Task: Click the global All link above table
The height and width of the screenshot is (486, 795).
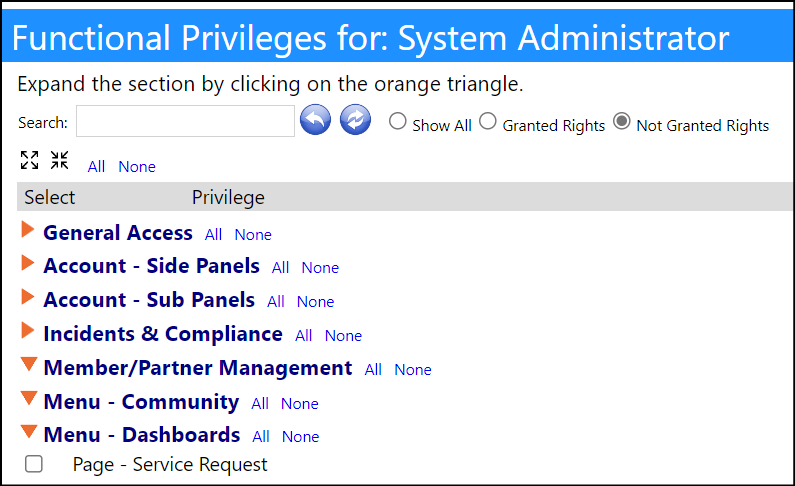Action: [x=96, y=167]
